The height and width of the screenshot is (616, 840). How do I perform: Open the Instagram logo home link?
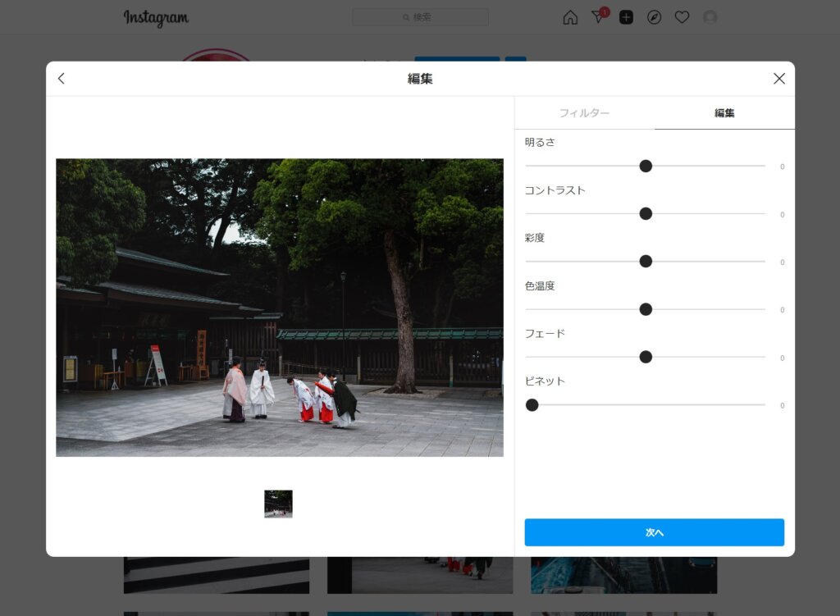[156, 18]
